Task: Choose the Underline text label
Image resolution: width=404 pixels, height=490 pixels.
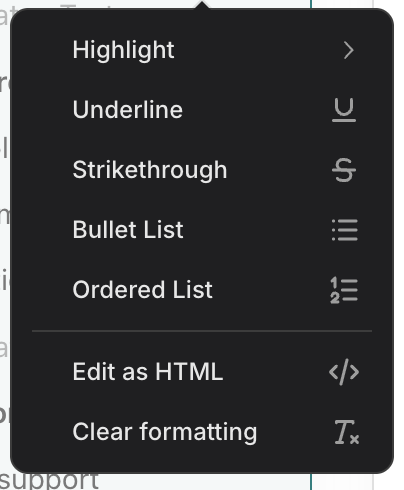Action: [128, 110]
